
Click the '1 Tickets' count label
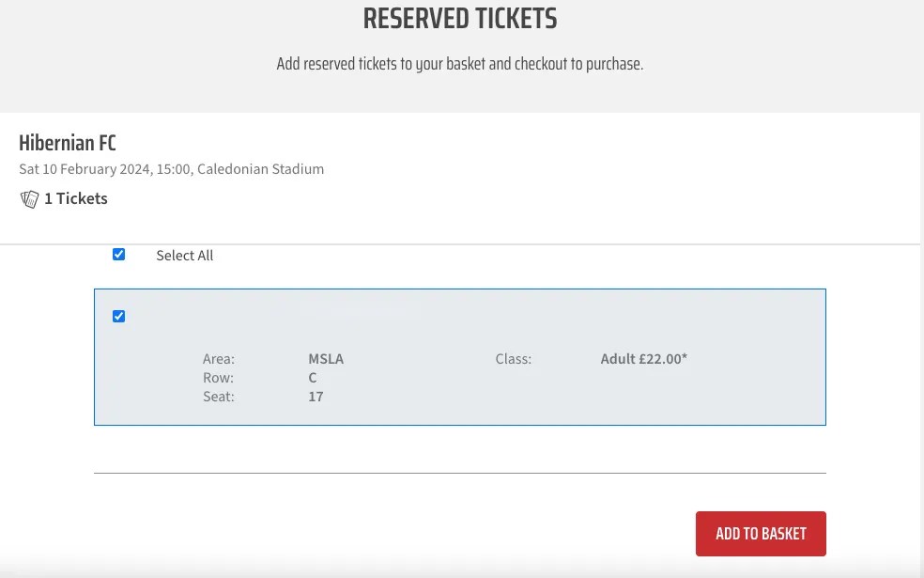[76, 198]
